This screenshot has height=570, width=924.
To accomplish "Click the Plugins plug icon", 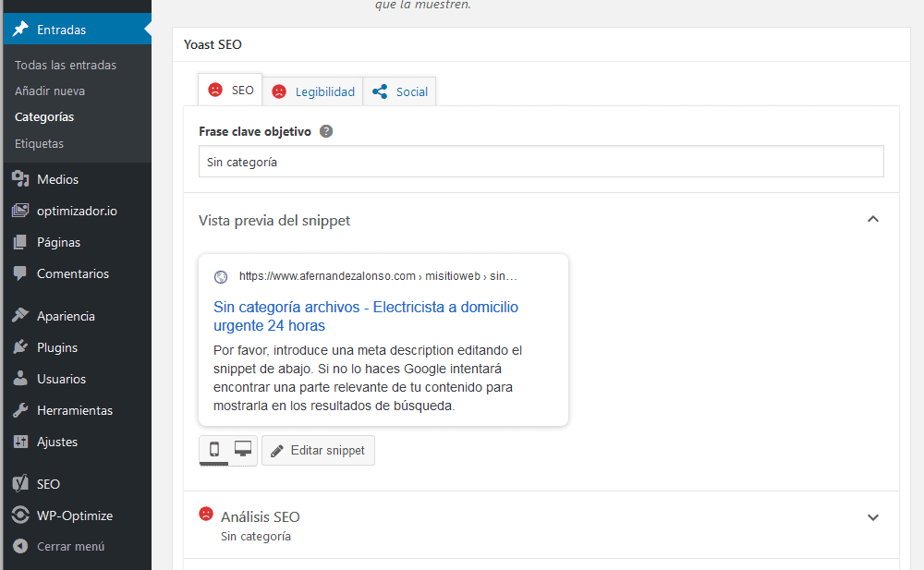I will [20, 347].
